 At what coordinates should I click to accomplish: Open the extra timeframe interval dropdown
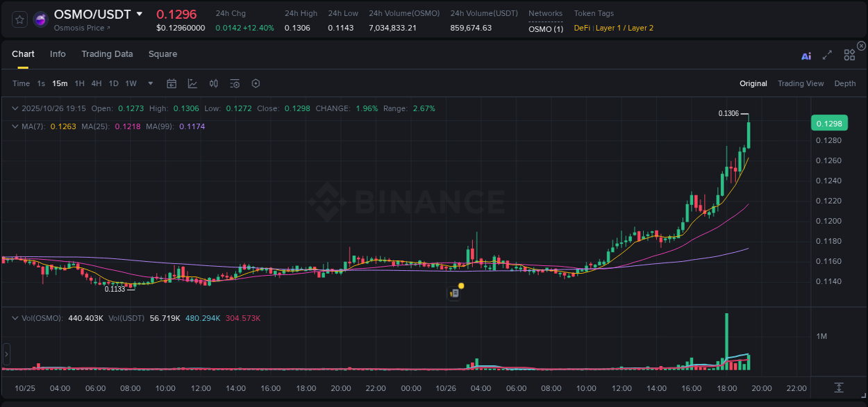pos(149,83)
